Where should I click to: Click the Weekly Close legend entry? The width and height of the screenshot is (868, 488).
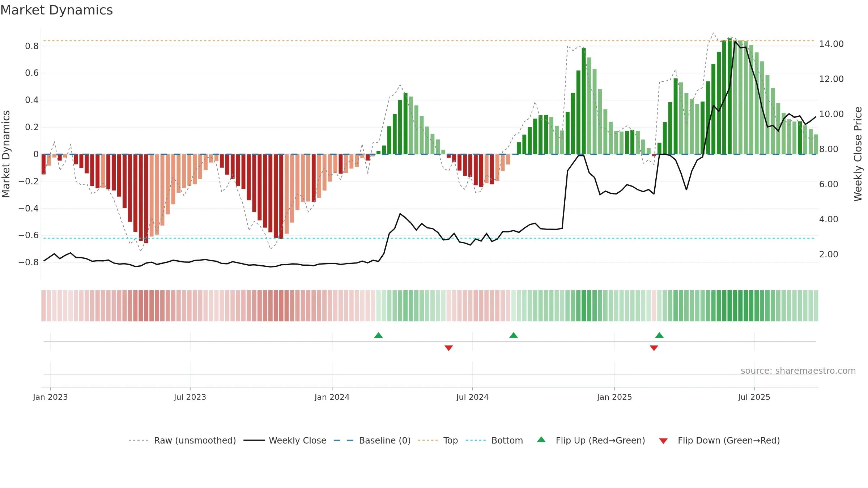(x=285, y=440)
